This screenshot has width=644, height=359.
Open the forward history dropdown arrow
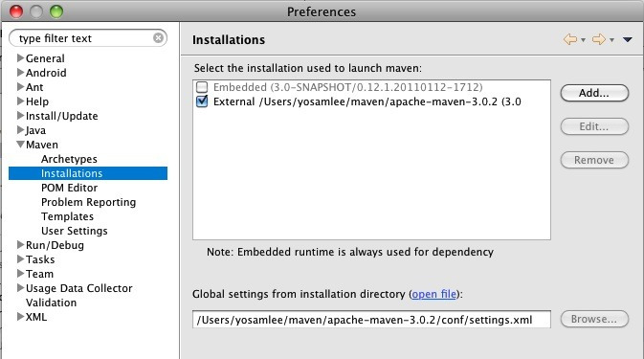(x=611, y=40)
